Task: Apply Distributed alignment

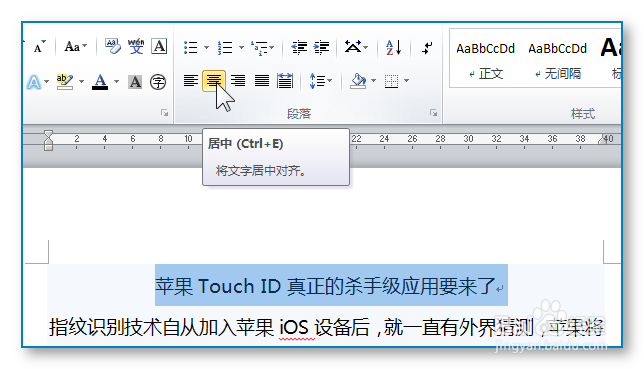Action: pyautogui.click(x=285, y=81)
